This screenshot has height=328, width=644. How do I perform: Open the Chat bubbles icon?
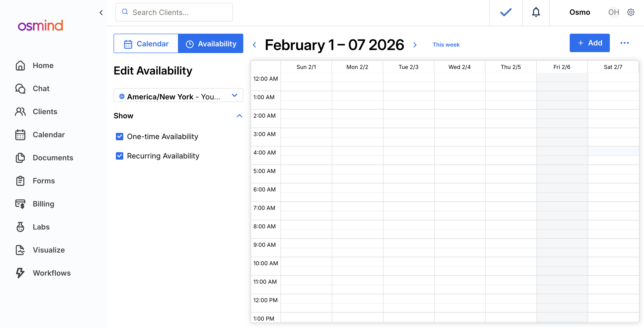pos(20,88)
